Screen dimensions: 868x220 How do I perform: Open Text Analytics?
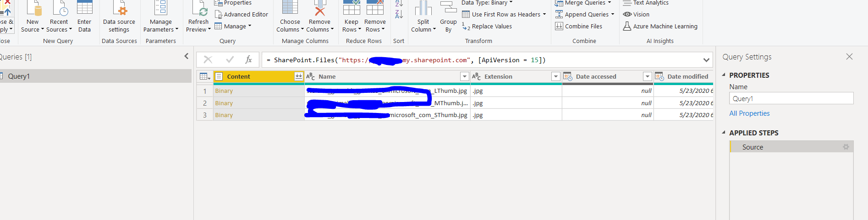click(x=646, y=3)
